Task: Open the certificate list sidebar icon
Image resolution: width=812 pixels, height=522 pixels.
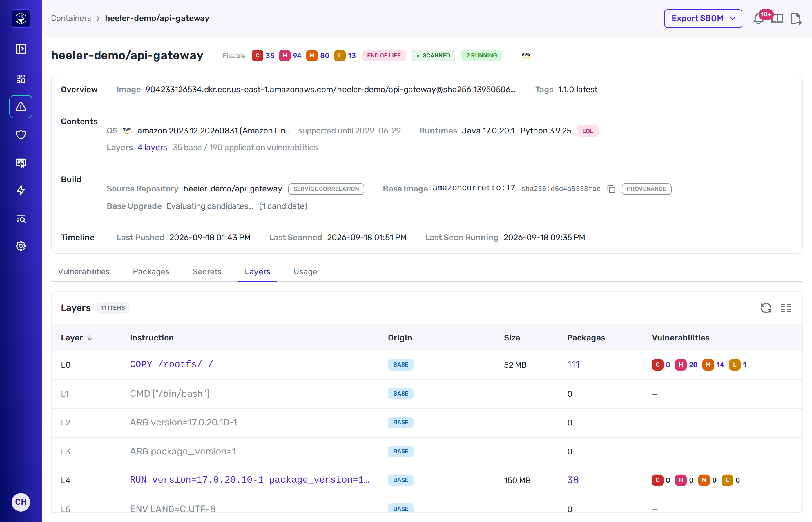Action: coord(21,163)
